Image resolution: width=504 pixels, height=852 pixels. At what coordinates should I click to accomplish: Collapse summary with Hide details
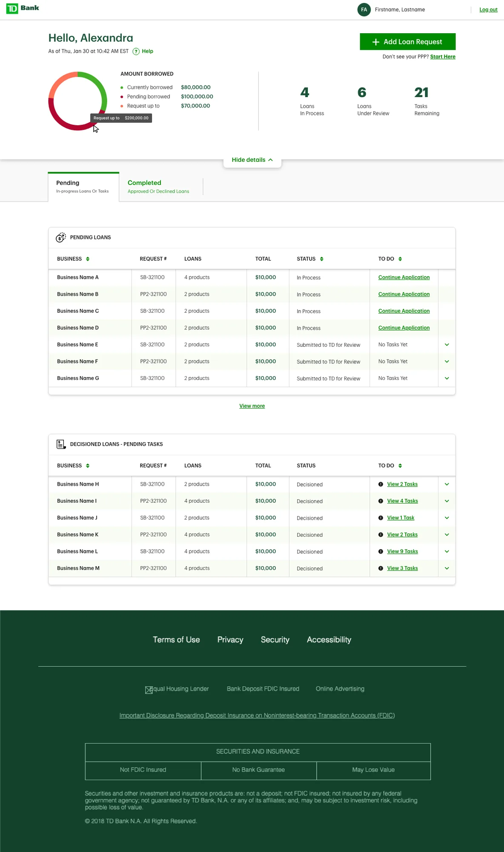pyautogui.click(x=252, y=160)
